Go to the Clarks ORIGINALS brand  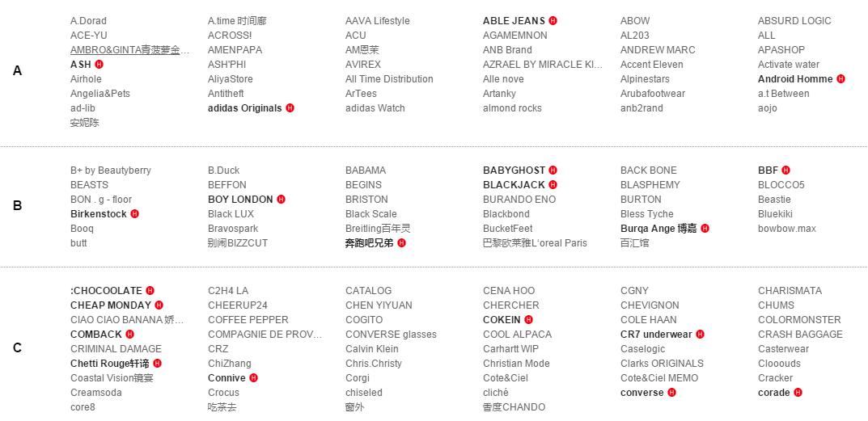tap(662, 364)
